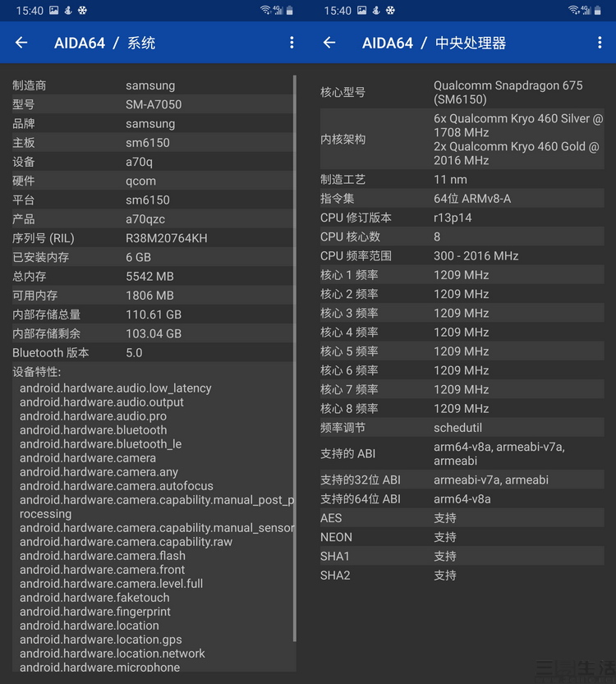Open overflow menu on 系统 screen

coord(292,43)
